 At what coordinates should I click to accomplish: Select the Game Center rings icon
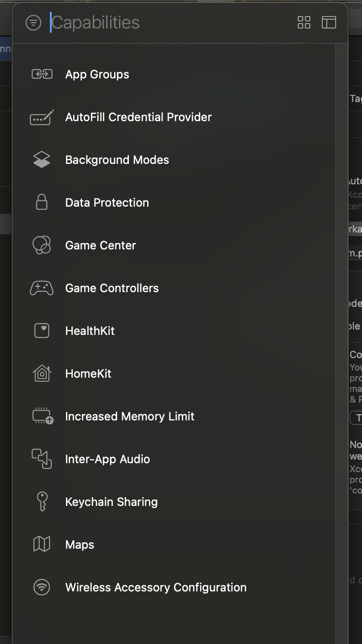pos(41,245)
